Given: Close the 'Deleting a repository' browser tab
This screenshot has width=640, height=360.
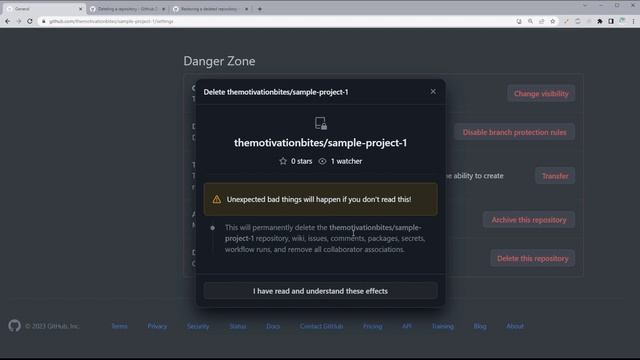Looking at the screenshot, I should pyautogui.click(x=163, y=9).
